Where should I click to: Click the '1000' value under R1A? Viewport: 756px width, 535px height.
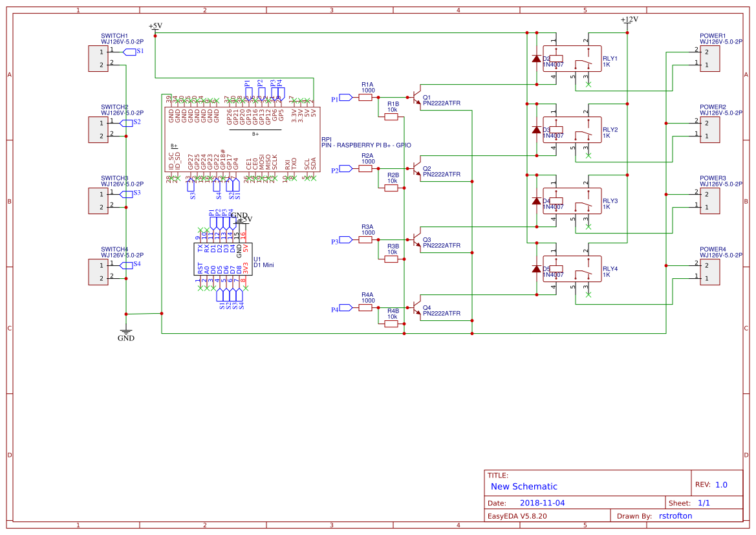368,91
